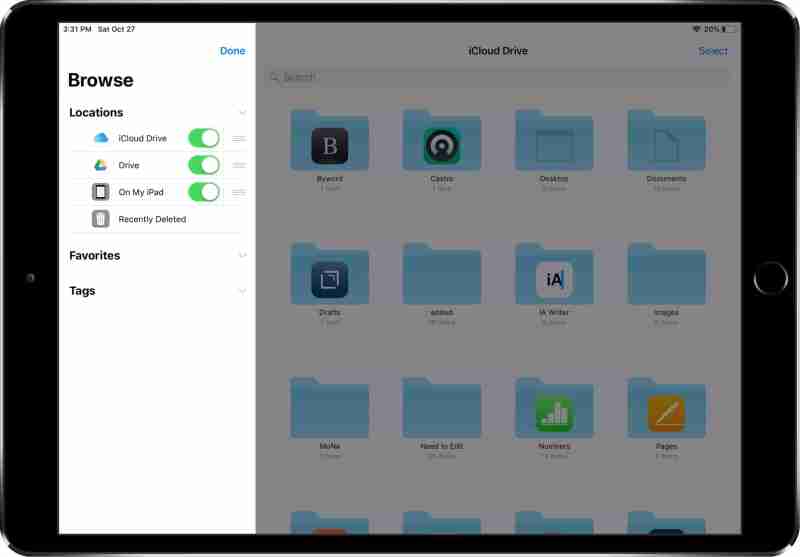Grab reorder handle for Drive row
Screen dimensions: 800x557
[x=239, y=165]
